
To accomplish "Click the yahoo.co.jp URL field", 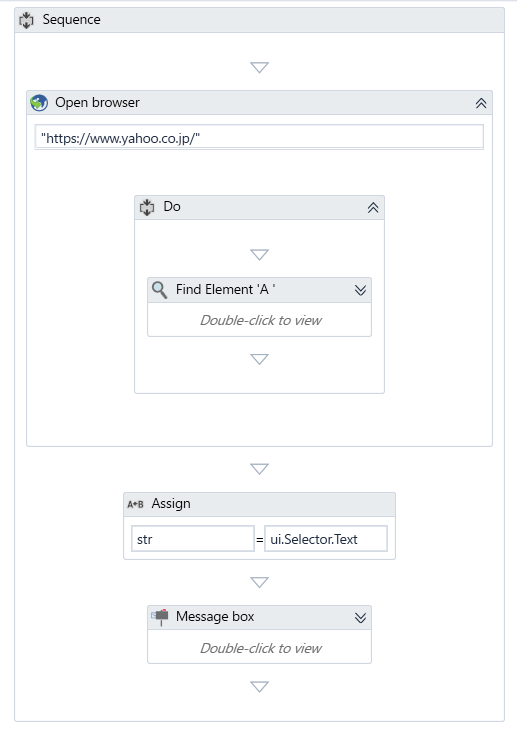I will point(259,138).
